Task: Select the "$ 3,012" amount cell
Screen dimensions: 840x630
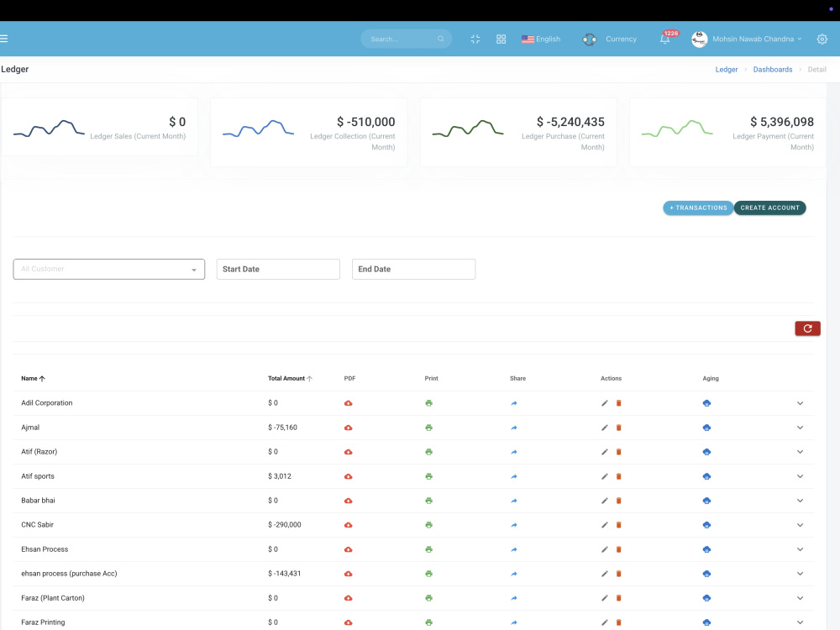Action: (x=280, y=476)
